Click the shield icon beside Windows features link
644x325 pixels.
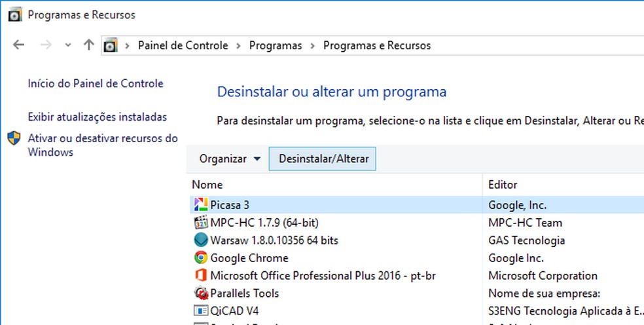14,138
